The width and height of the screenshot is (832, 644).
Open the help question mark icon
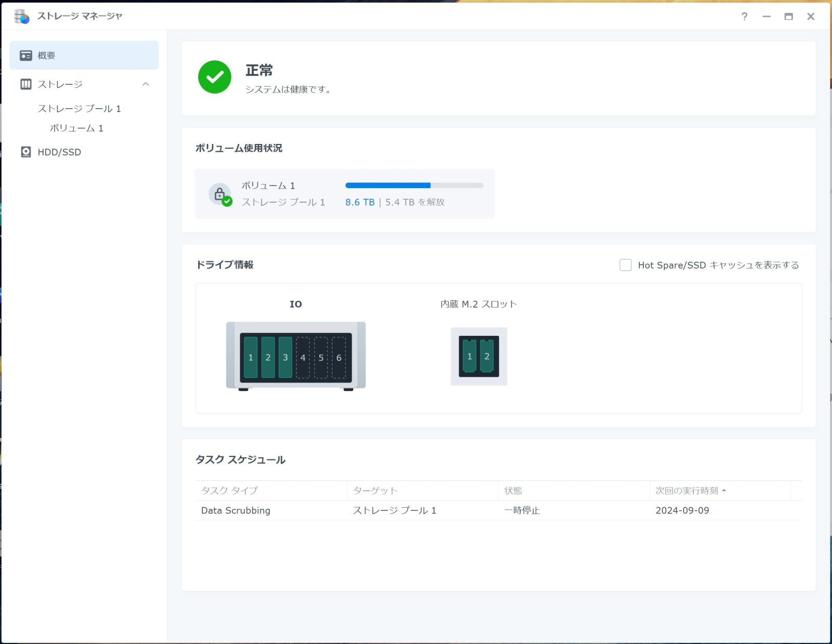(x=744, y=17)
